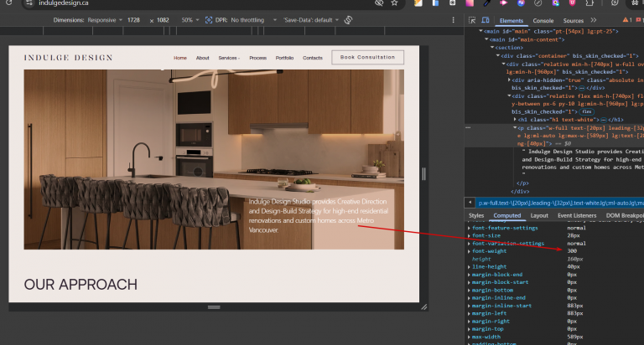
Task: Click the viewport height field 1082
Action: click(163, 20)
